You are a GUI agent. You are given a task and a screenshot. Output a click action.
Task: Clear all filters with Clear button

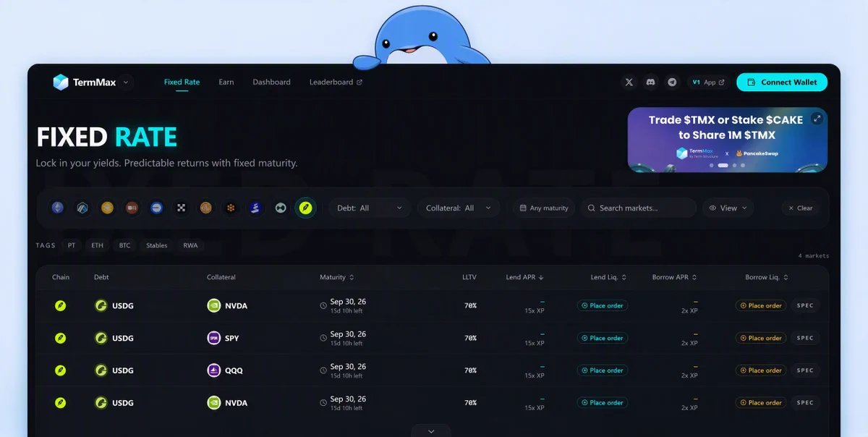pyautogui.click(x=800, y=208)
